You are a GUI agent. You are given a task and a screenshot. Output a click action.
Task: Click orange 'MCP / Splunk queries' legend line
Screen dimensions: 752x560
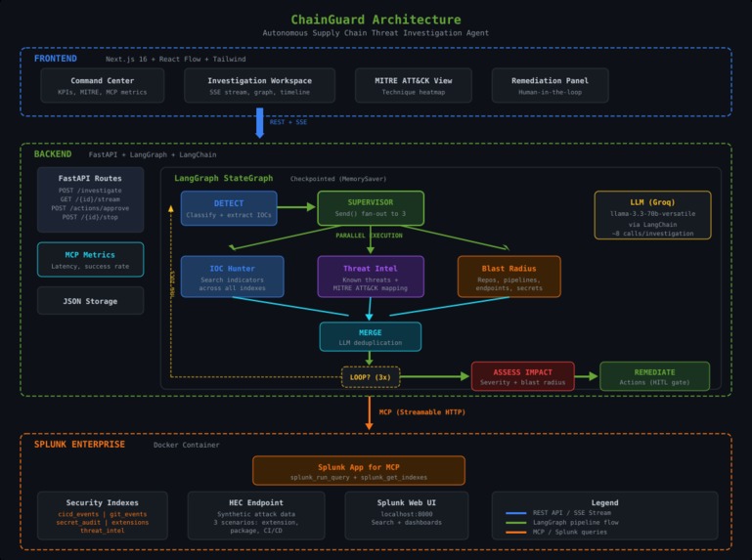click(516, 533)
